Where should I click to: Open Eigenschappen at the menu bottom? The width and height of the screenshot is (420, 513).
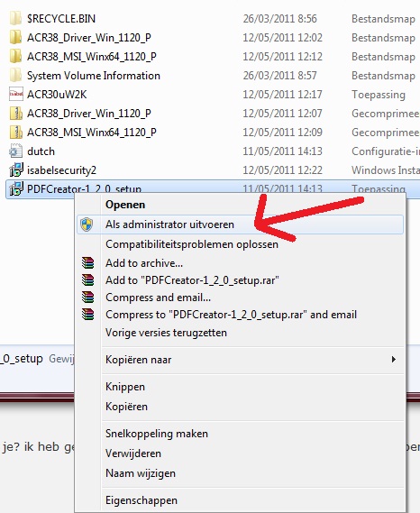tap(142, 500)
